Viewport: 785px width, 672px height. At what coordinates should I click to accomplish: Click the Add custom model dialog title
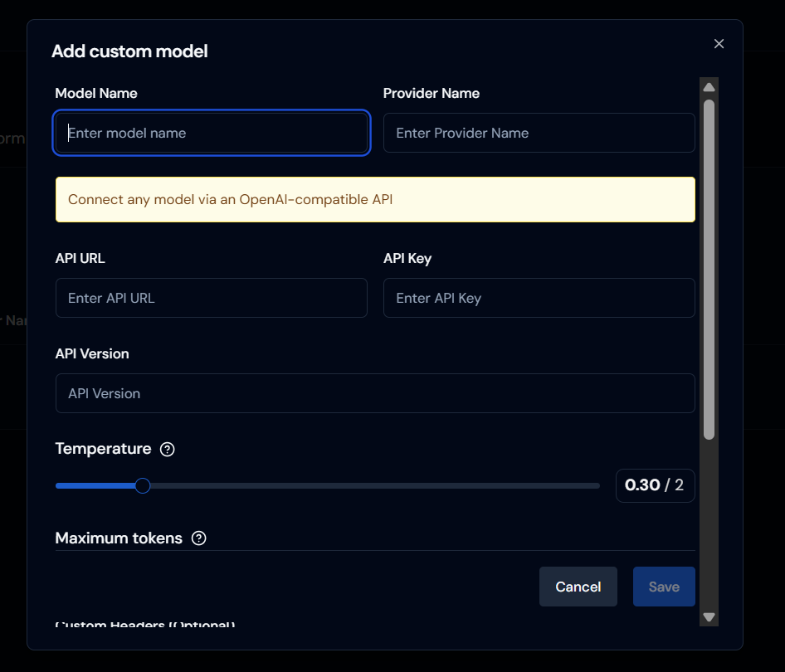point(129,51)
